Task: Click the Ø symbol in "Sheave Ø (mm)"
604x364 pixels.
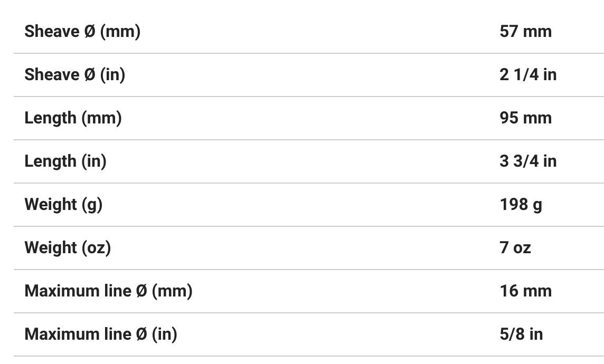Action: coord(89,32)
